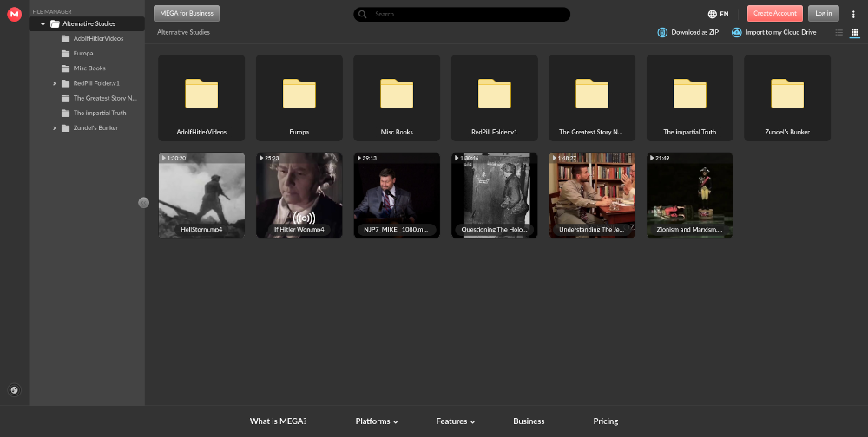Click the globe language icon
Viewport: 868px width, 437px height.
pos(712,15)
